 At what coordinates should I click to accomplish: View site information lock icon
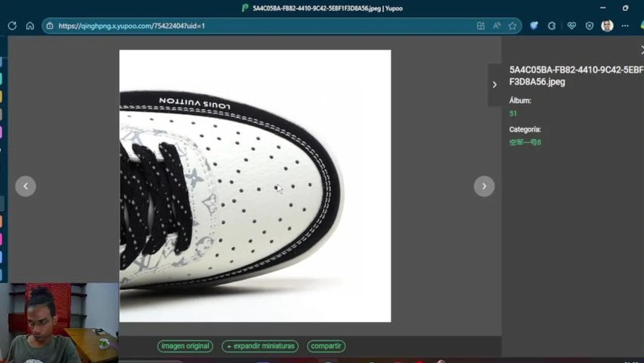pos(50,26)
